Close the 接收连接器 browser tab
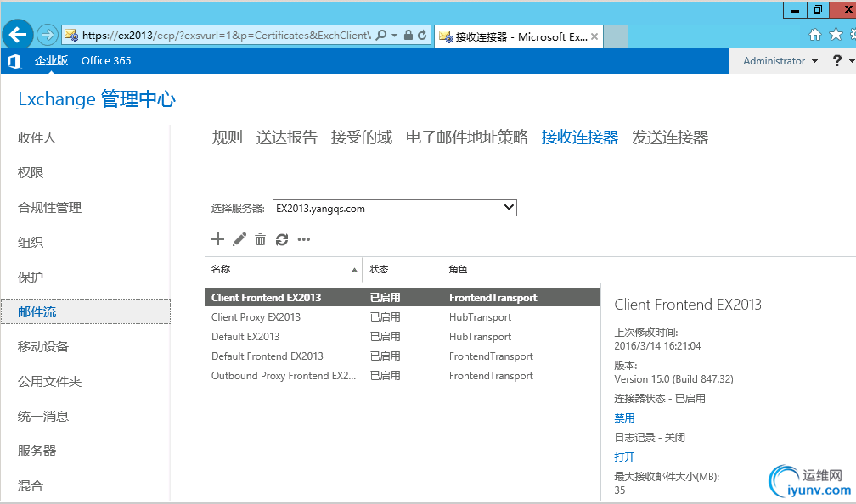Screen dimensions: 856x504 coord(594,36)
